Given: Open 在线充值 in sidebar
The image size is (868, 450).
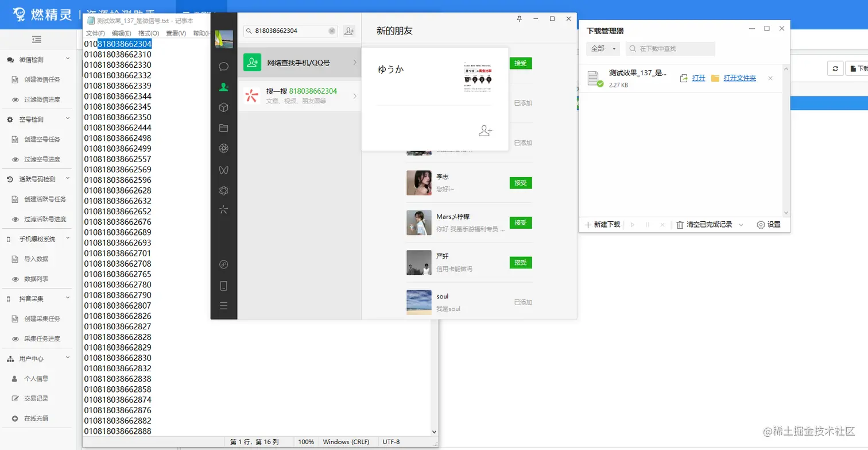Looking at the screenshot, I should pyautogui.click(x=36, y=418).
